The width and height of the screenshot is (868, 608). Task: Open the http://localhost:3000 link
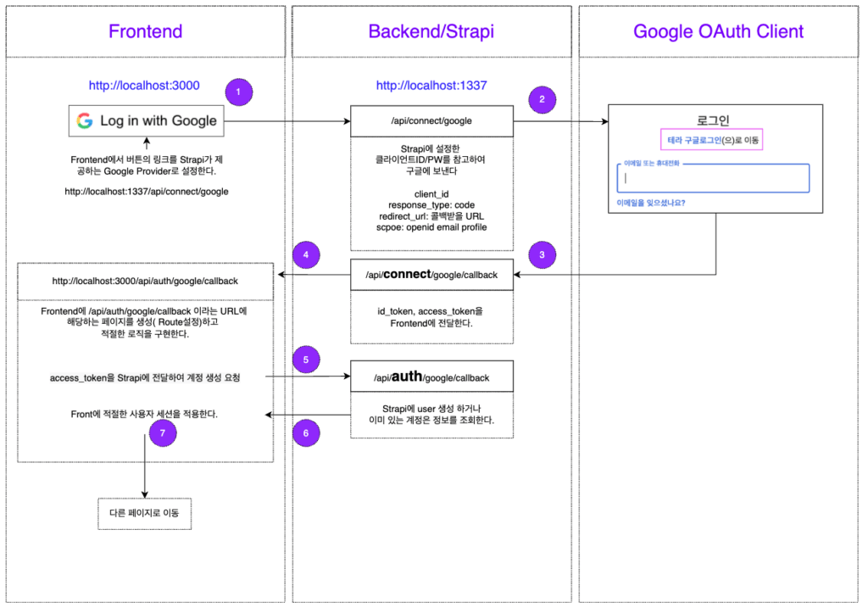144,86
